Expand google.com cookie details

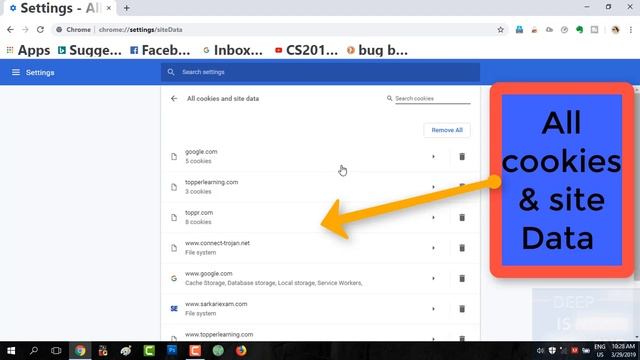(433, 156)
